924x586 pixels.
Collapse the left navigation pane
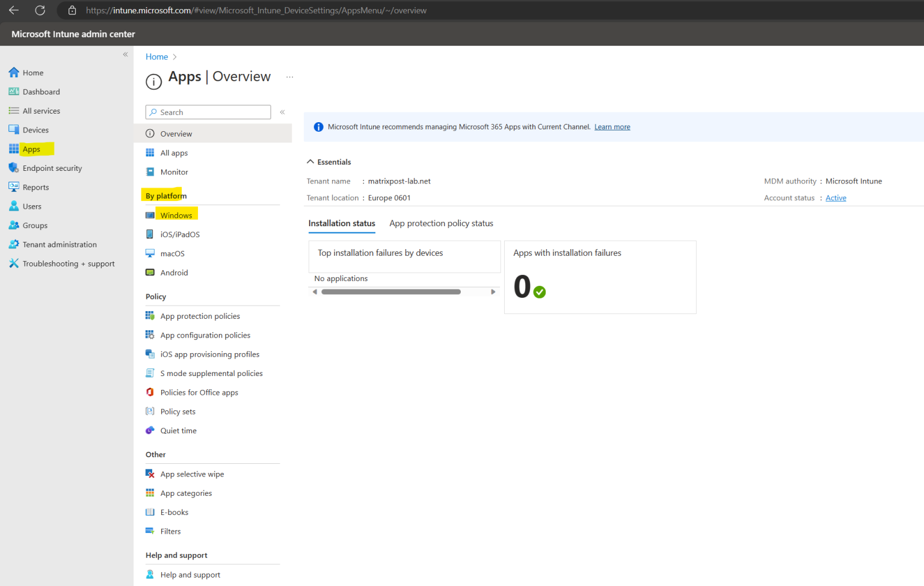[126, 54]
